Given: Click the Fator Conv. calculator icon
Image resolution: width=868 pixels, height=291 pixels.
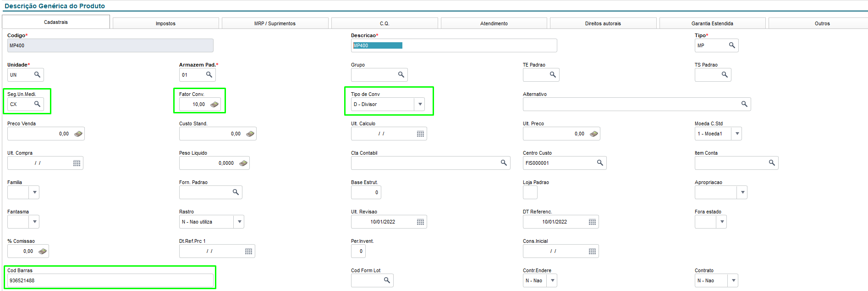Looking at the screenshot, I should point(214,105).
